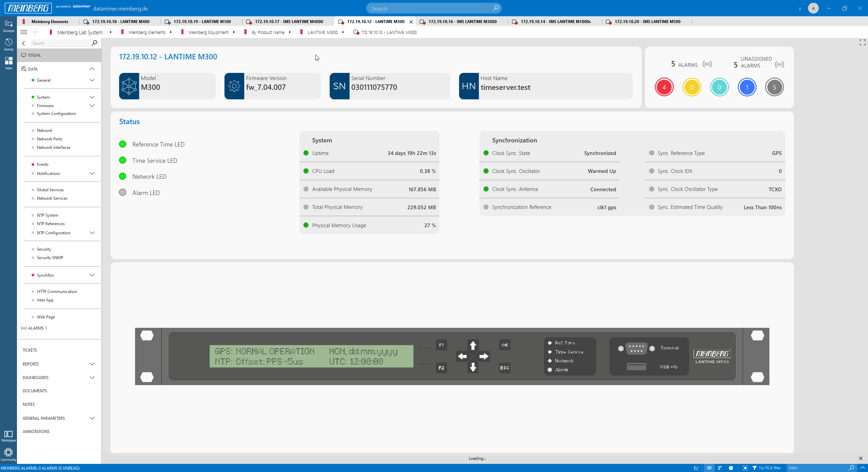This screenshot has width=868, height=472.
Task: Click the up arrow on device keypad
Action: tap(473, 346)
